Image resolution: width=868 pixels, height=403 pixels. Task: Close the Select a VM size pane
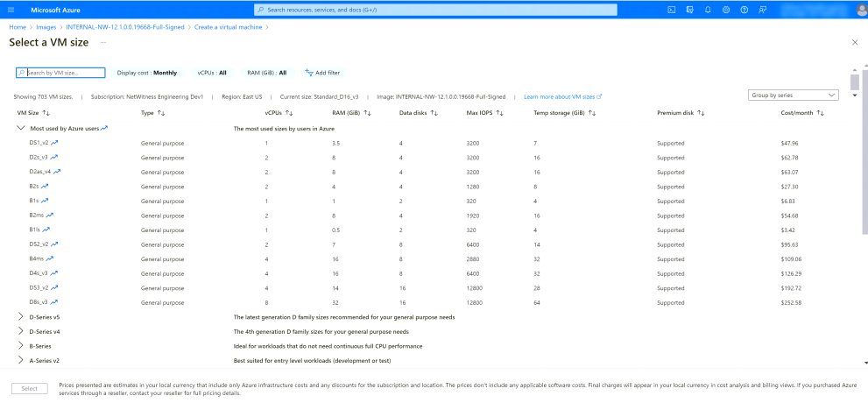(x=855, y=43)
